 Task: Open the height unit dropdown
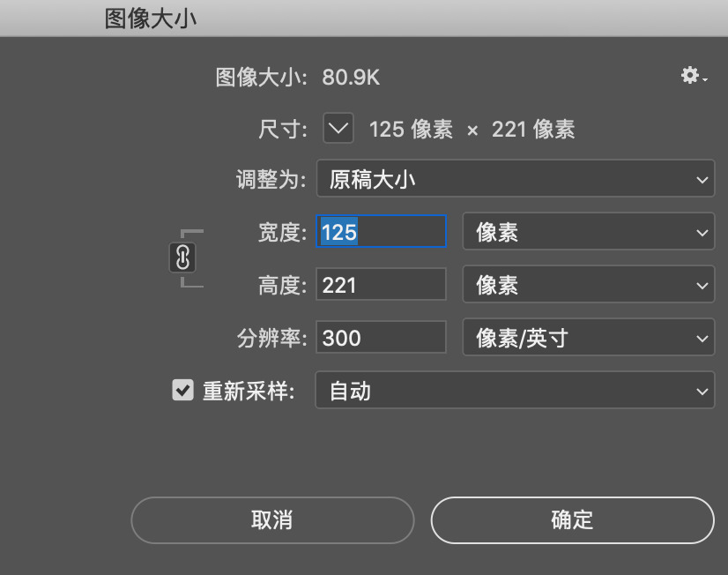pyautogui.click(x=588, y=284)
